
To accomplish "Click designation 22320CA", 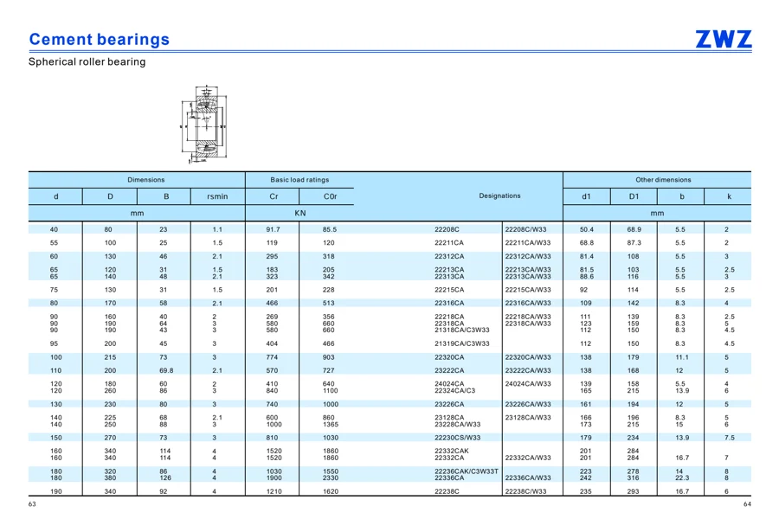I will (449, 357).
